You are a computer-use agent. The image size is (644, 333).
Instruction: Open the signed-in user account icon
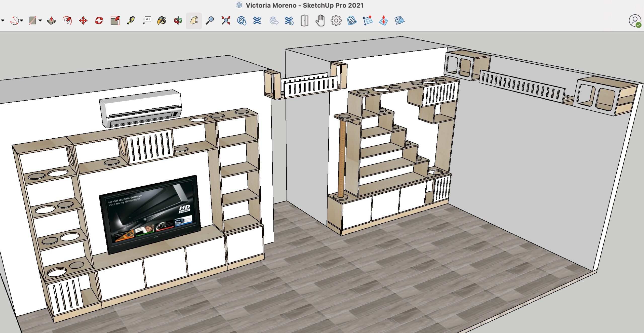point(635,21)
